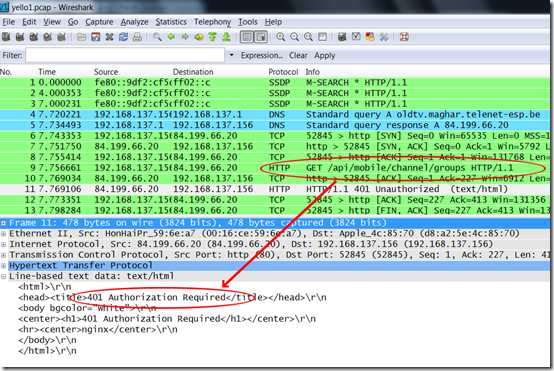554x371 pixels.
Task: Reload this capture file
Action: 123,37
